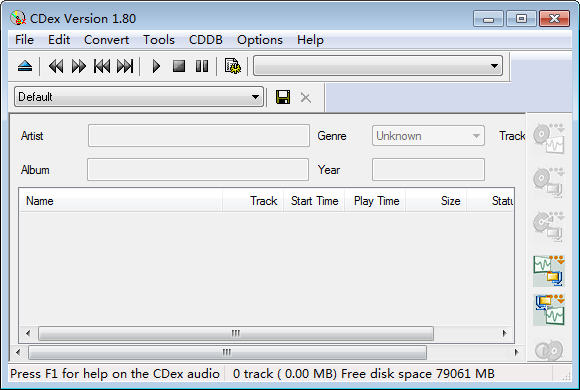
Task: Open the settings configuration icon in toolbar
Action: 233,66
